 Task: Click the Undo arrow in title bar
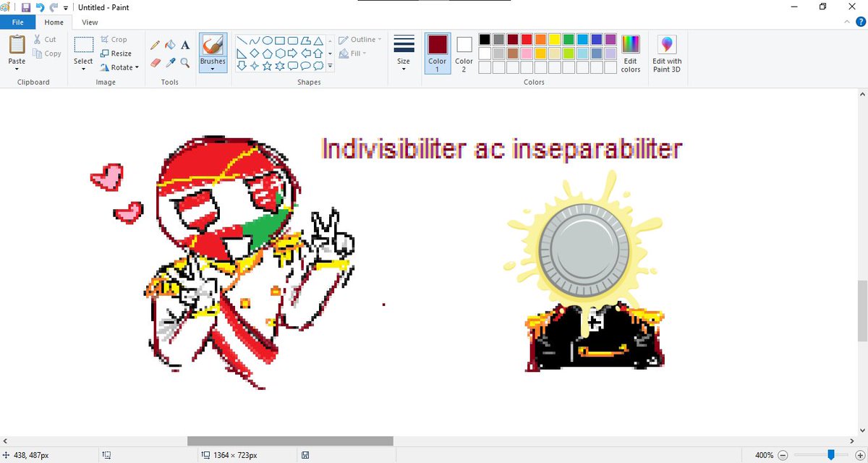point(41,7)
